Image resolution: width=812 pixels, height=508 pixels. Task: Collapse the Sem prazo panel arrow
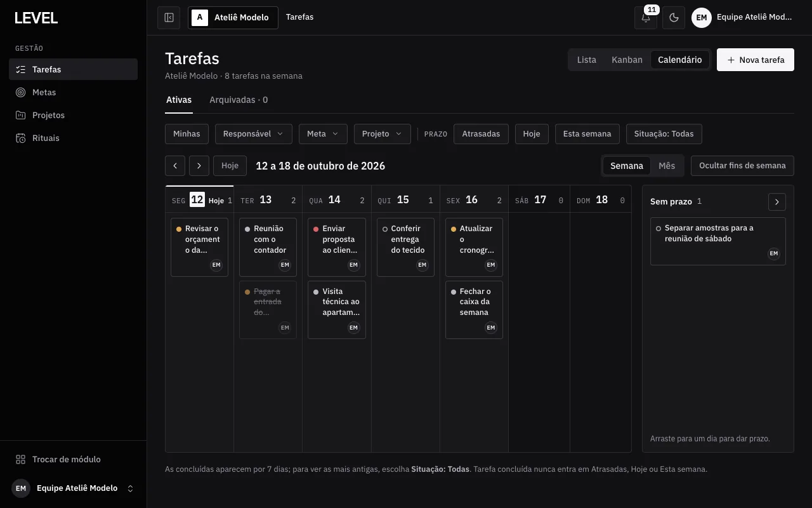tap(777, 202)
